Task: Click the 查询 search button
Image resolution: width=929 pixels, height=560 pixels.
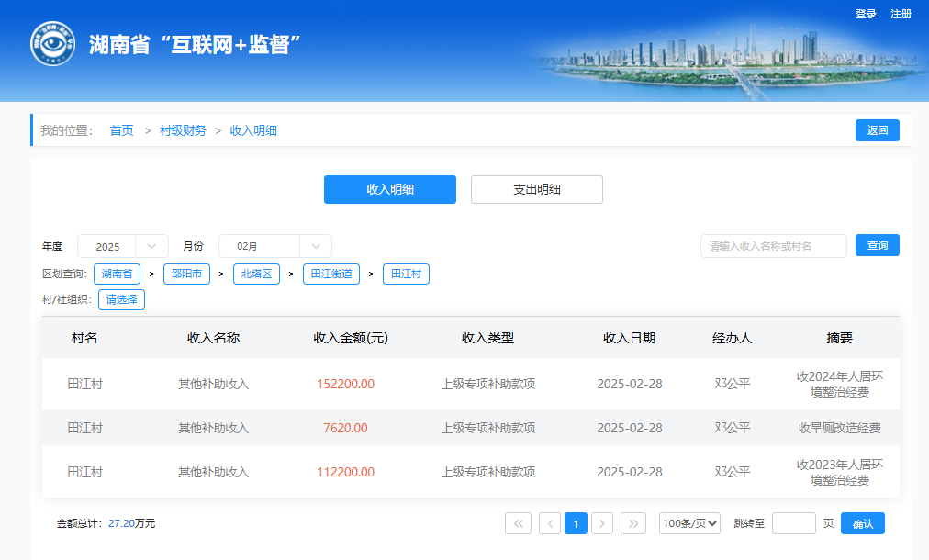Action: tap(877, 245)
